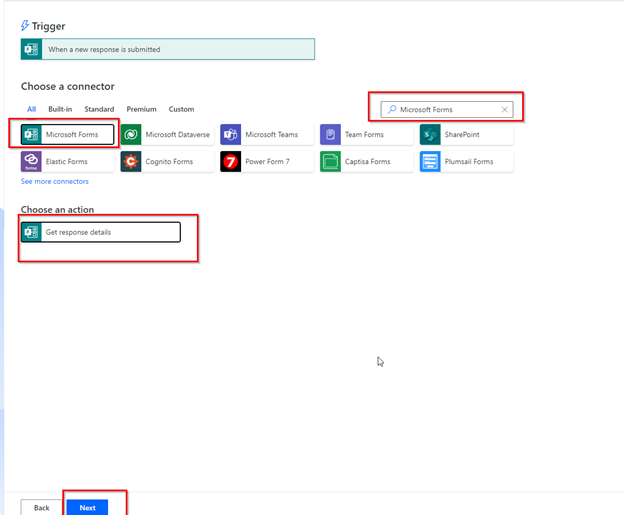Click the Choose an action heading
The width and height of the screenshot is (624, 515).
[x=57, y=209]
